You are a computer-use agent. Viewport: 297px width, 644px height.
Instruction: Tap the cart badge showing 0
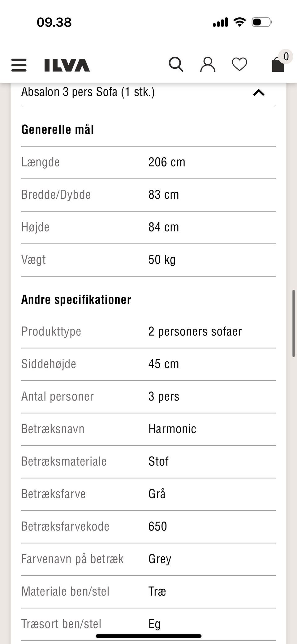click(286, 56)
